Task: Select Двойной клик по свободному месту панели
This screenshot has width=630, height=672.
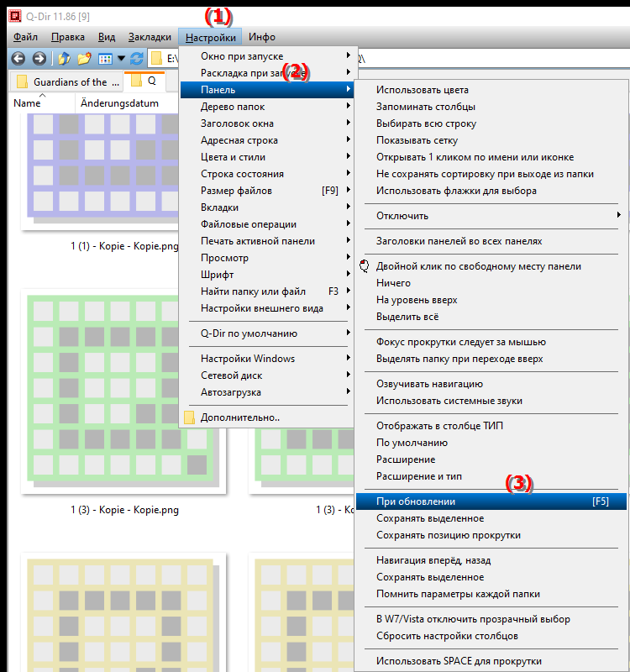Action: point(478,266)
